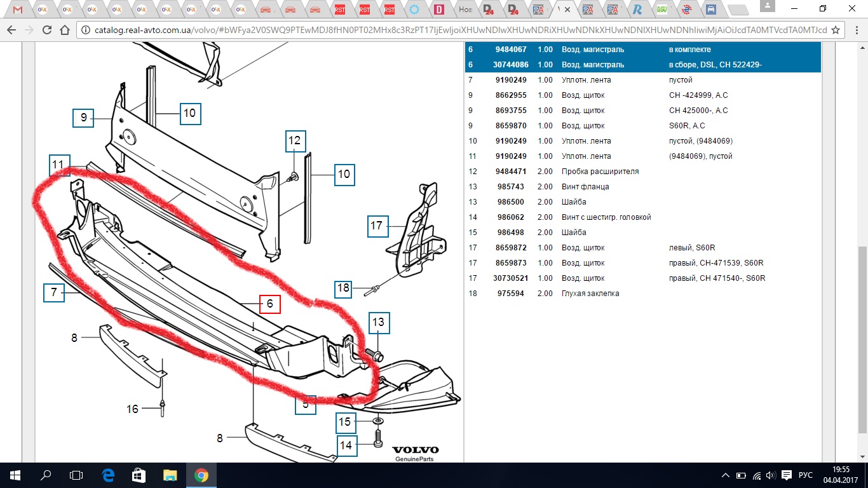The image size is (868, 488).
Task: Bookmark this page with the star icon
Action: point(836,30)
